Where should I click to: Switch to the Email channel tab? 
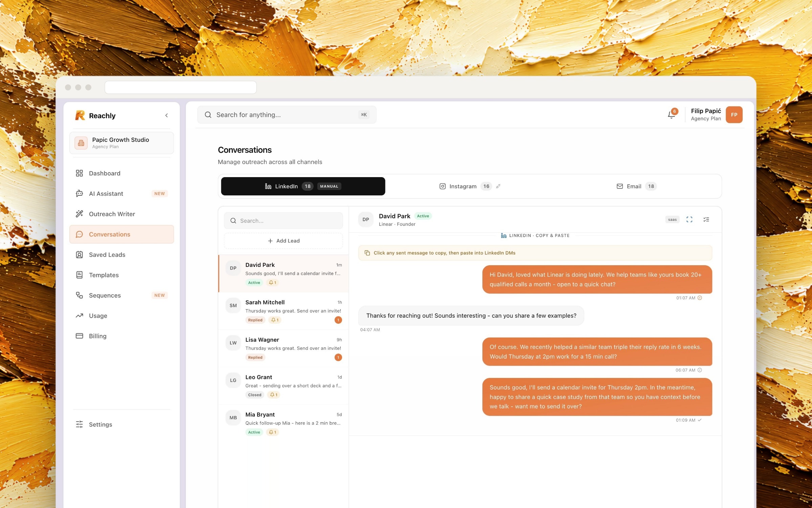[636, 186]
